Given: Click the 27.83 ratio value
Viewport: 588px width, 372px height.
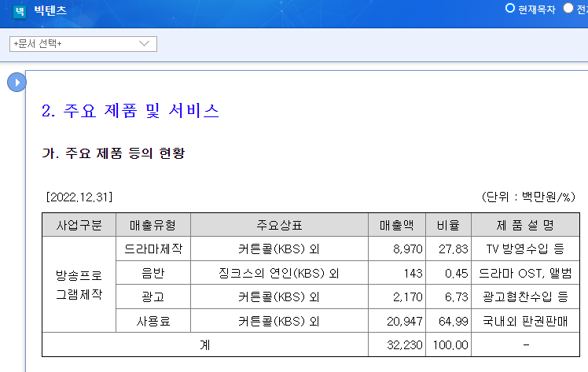Looking at the screenshot, I should point(454,249).
